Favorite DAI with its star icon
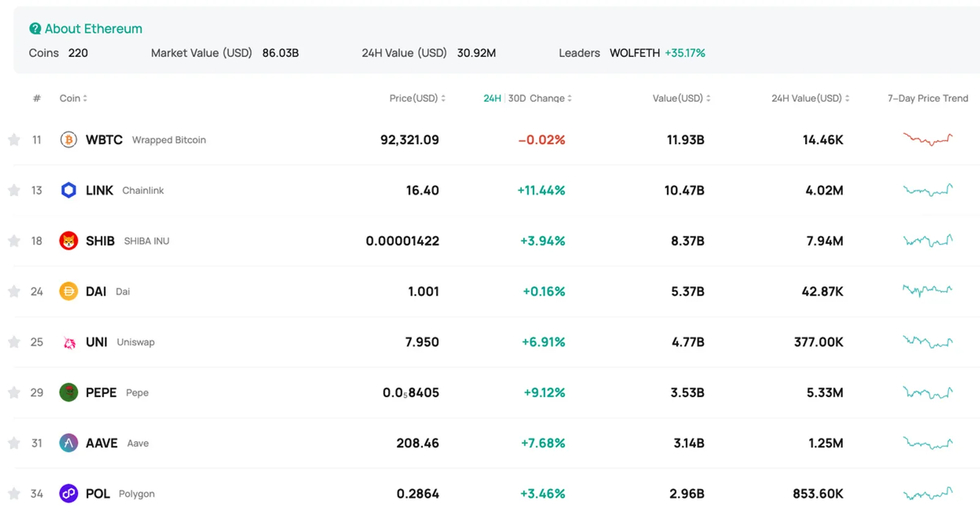Image resolution: width=980 pixels, height=518 pixels. [x=14, y=291]
